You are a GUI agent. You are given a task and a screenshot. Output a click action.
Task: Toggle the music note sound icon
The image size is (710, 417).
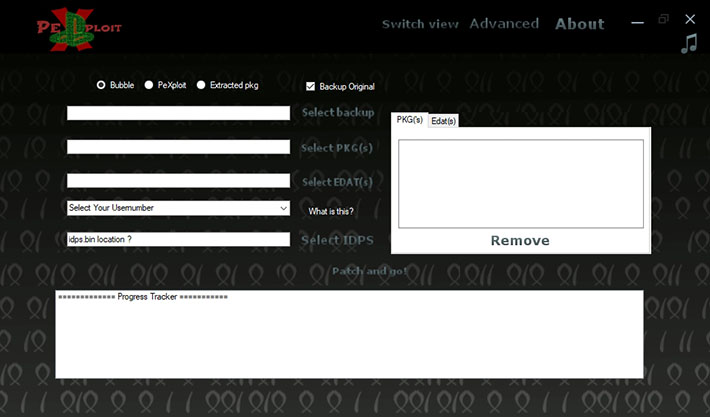coord(689,44)
